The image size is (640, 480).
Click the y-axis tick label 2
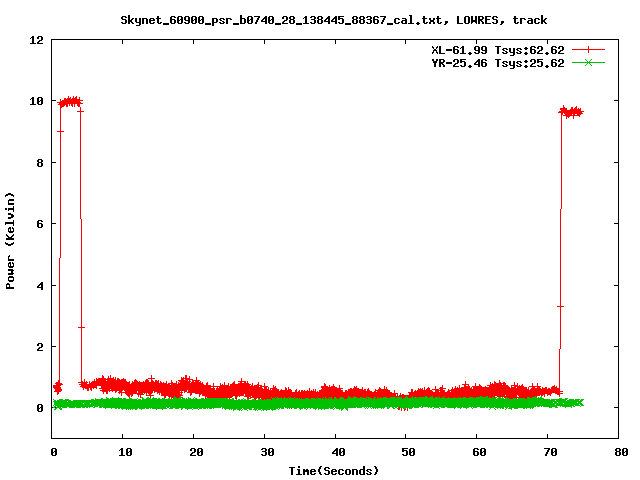40,347
